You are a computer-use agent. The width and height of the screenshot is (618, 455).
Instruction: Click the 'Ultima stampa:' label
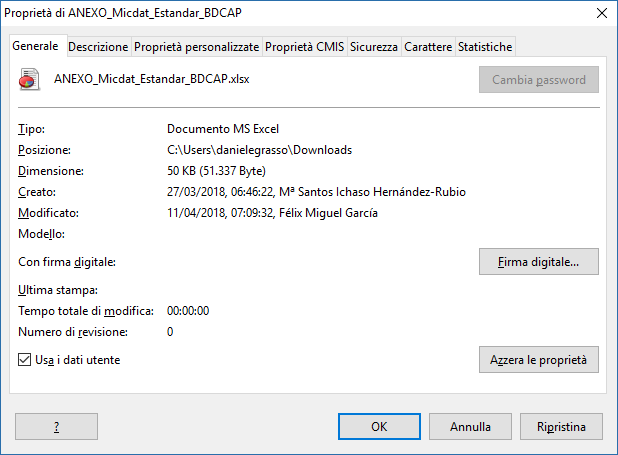58,290
